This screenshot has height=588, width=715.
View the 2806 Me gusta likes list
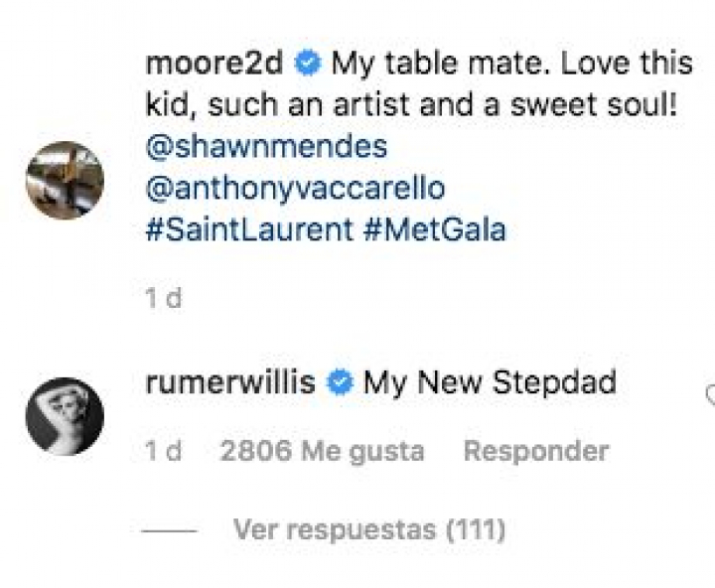point(322,452)
